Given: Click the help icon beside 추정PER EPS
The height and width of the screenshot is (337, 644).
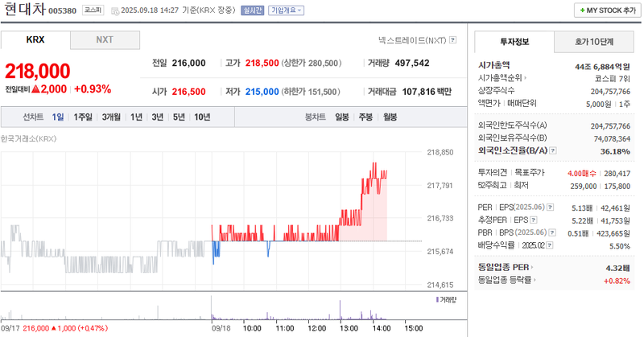Looking at the screenshot, I should [534, 220].
